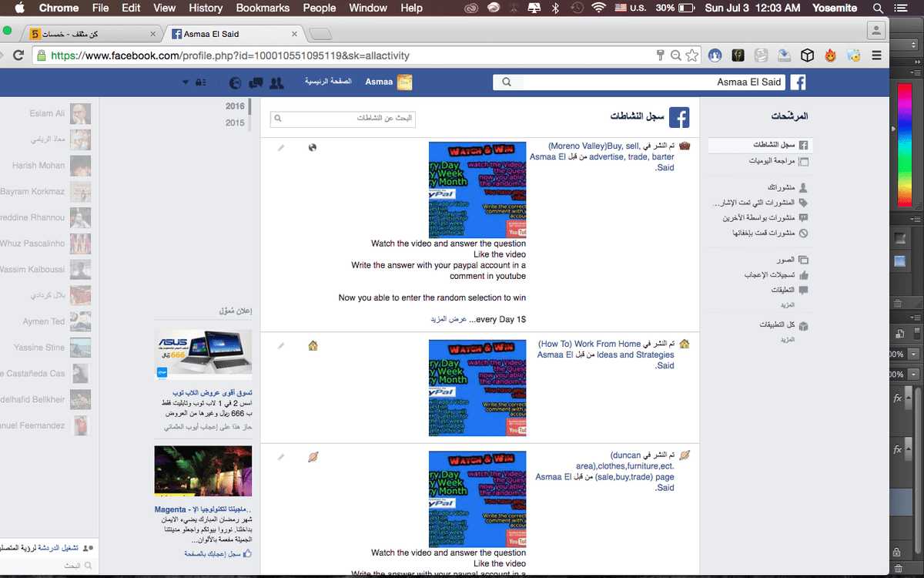Select year 2015 in the timeline
The image size is (924, 578).
pos(235,123)
